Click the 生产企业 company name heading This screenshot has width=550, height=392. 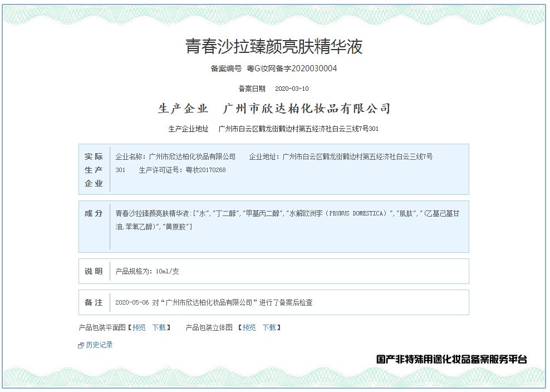point(307,109)
